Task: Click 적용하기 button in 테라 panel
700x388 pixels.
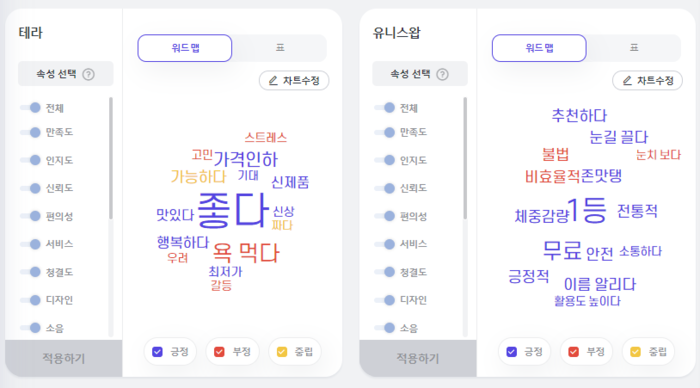Action: (x=63, y=358)
